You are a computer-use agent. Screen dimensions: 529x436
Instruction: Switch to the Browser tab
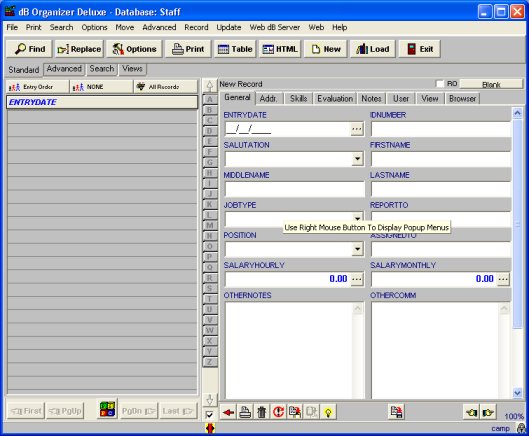pyautogui.click(x=463, y=99)
